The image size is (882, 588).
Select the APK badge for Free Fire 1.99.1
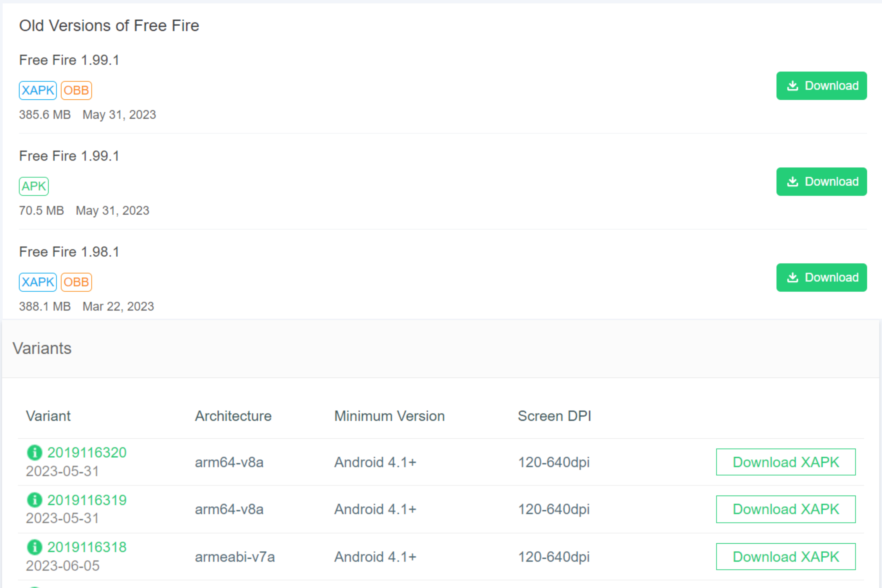click(34, 186)
